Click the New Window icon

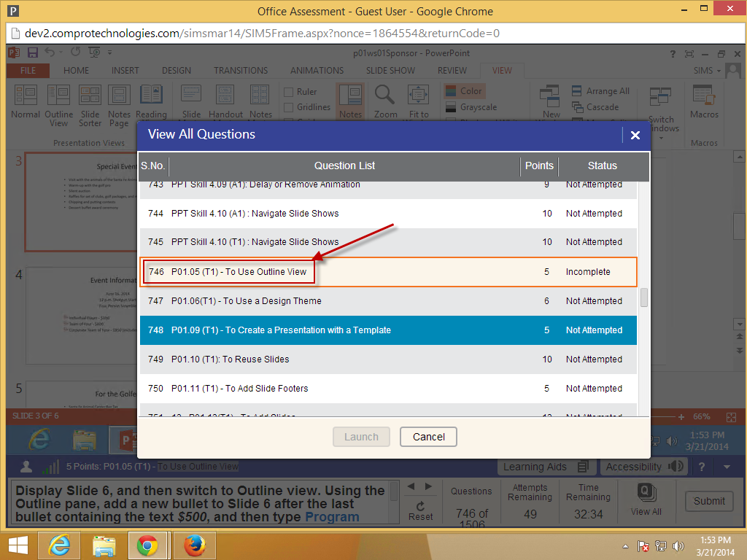coord(551,102)
